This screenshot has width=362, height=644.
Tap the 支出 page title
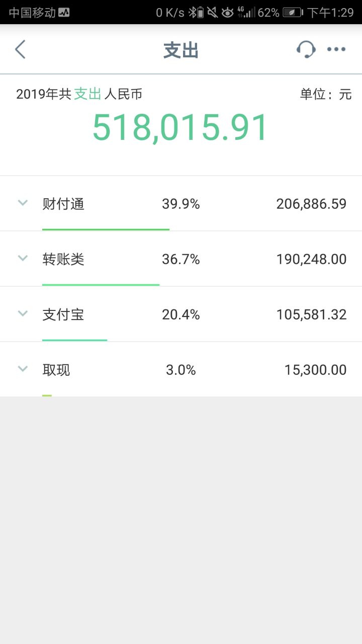181,50
